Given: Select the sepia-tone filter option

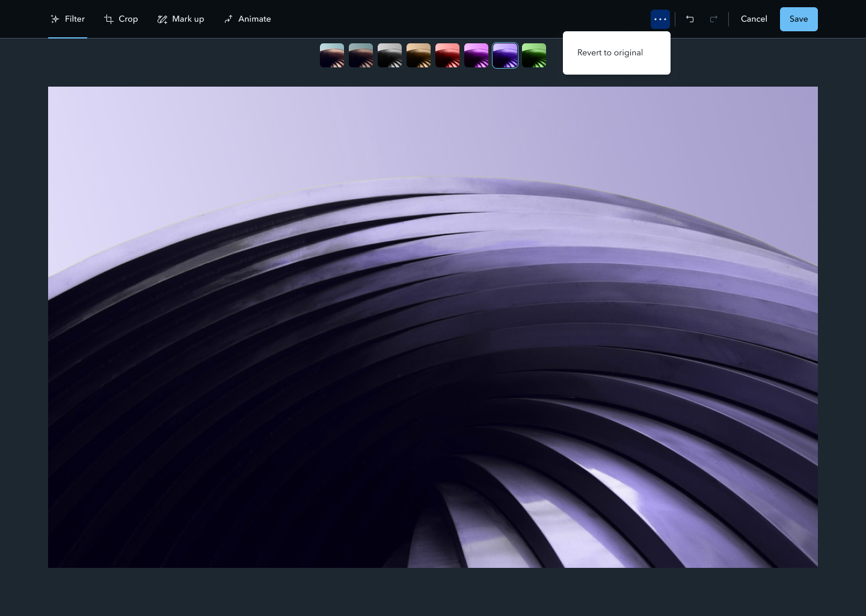Looking at the screenshot, I should pos(419,55).
